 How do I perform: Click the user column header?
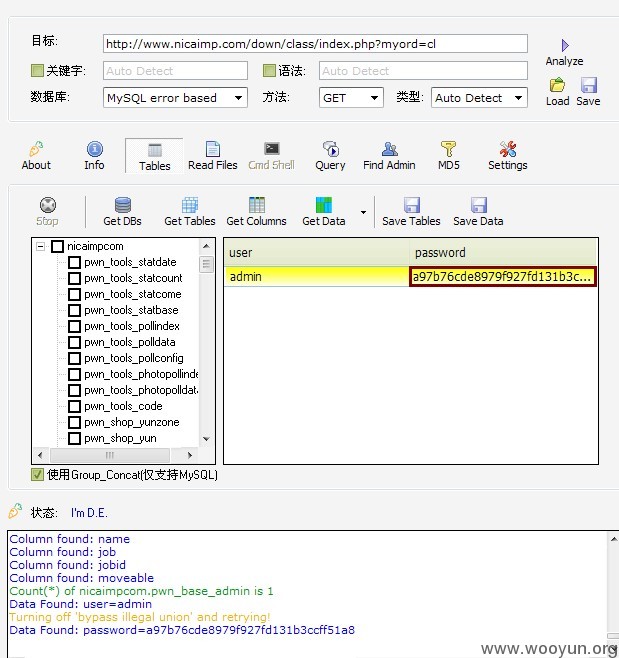317,252
